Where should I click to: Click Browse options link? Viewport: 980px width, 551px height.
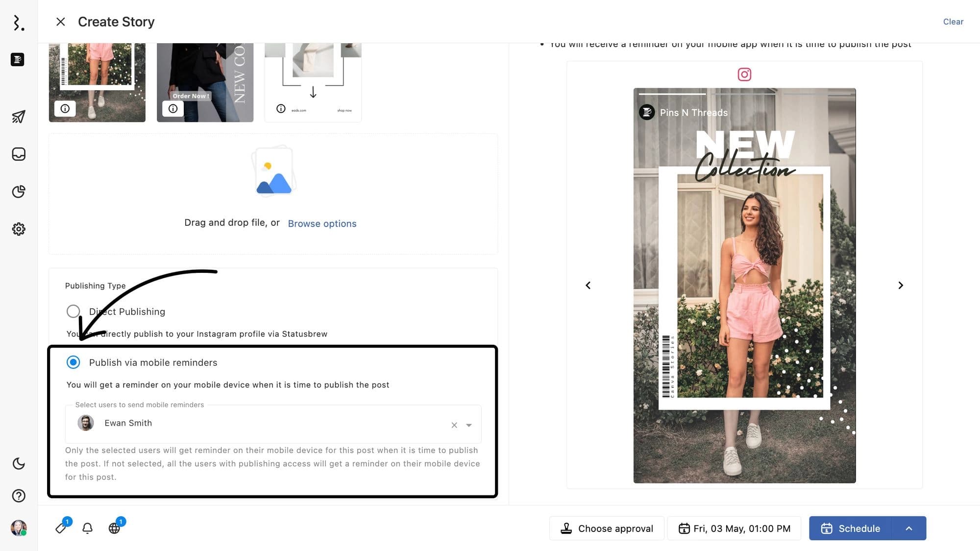point(322,223)
